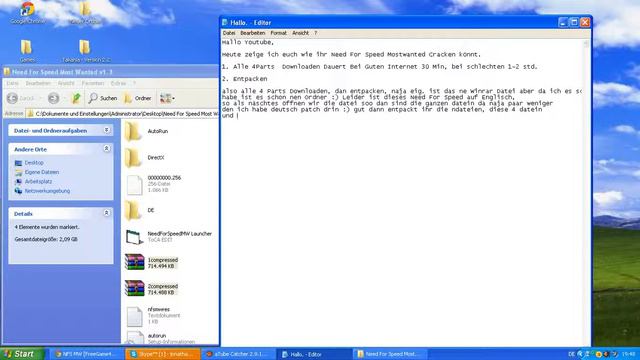Open Bearbeiten menu in Editor window

click(253, 33)
